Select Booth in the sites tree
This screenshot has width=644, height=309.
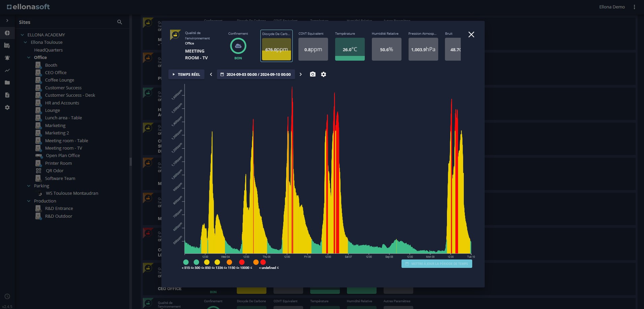51,65
